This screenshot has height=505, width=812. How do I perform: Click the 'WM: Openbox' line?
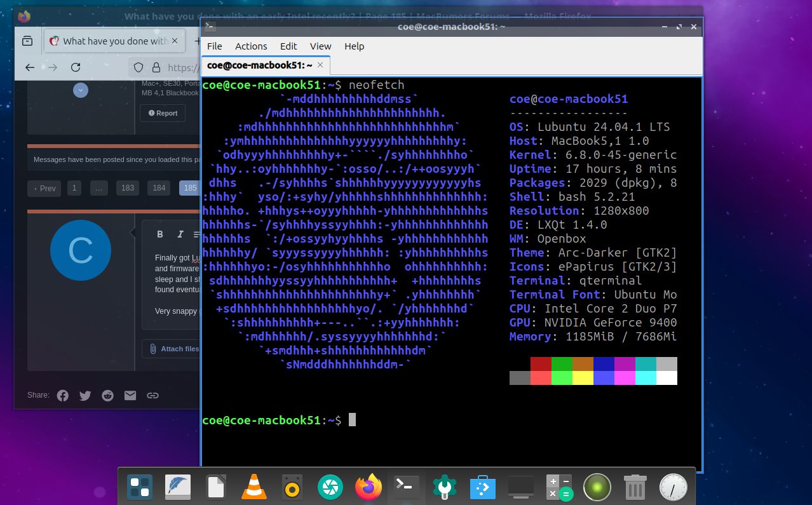548,239
